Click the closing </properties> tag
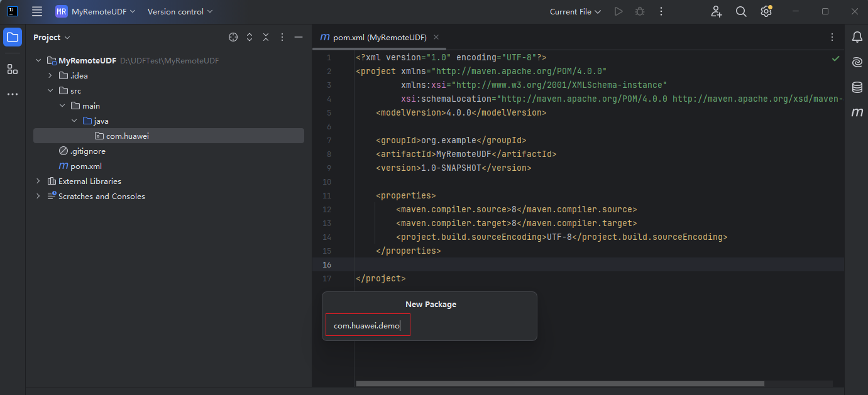The height and width of the screenshot is (395, 868). [x=409, y=251]
